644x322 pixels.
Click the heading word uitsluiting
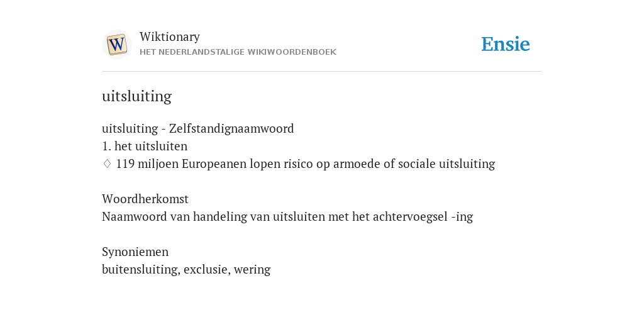click(136, 96)
